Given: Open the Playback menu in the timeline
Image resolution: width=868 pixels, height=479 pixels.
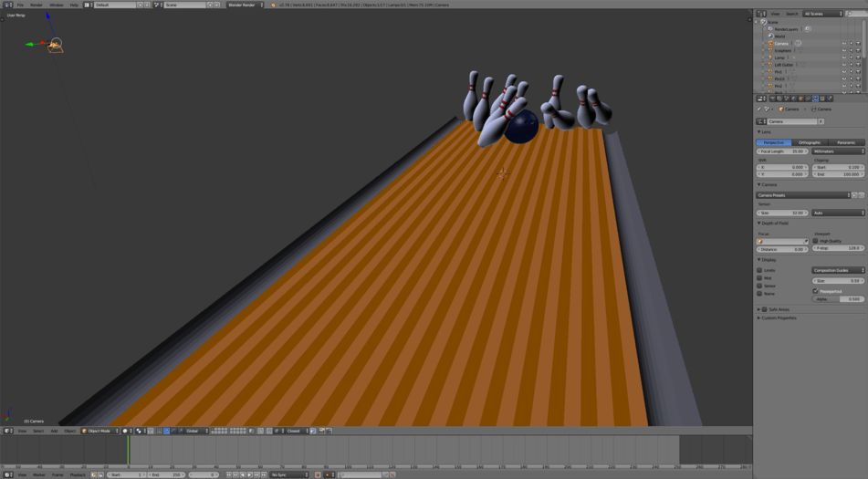Looking at the screenshot, I should pyautogui.click(x=78, y=474).
